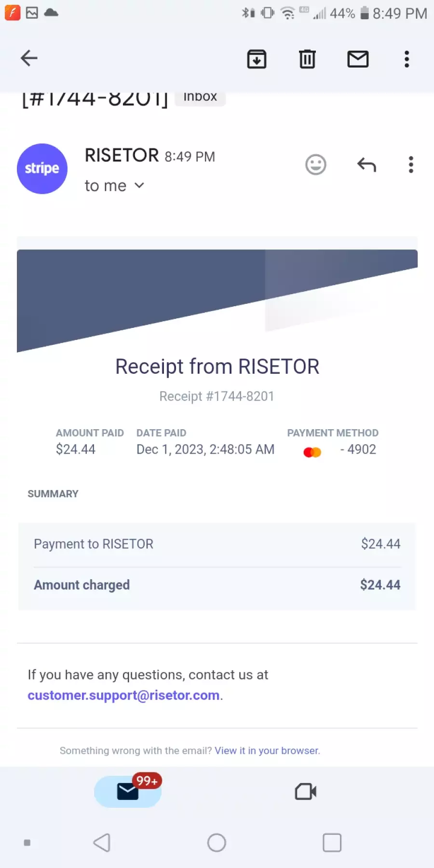Switch to the Mail tab with 99+ badge

coord(128,791)
